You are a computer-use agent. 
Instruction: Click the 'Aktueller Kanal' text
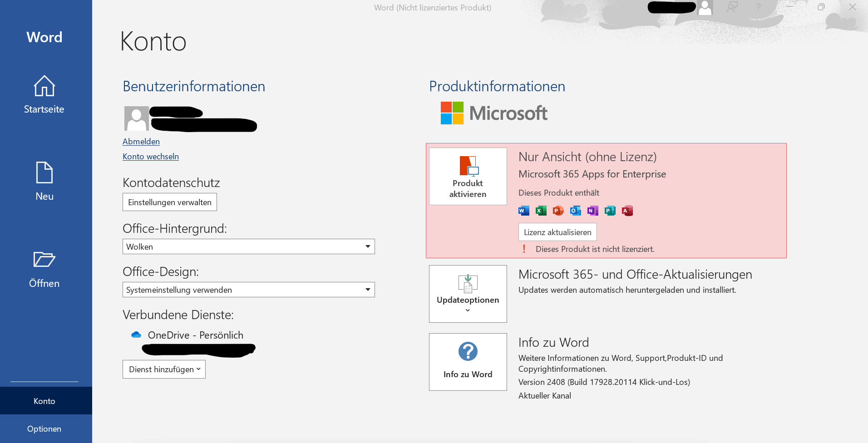(545, 396)
